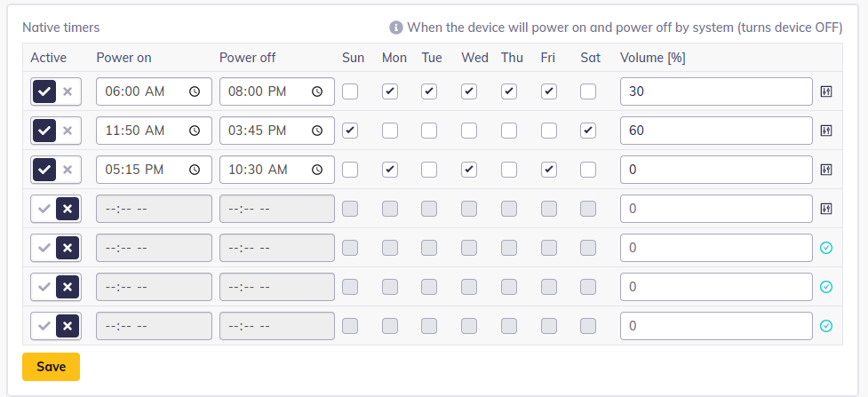Image resolution: width=868 pixels, height=397 pixels.
Task: Open clock picker for 03:45 PM power off
Action: point(317,131)
